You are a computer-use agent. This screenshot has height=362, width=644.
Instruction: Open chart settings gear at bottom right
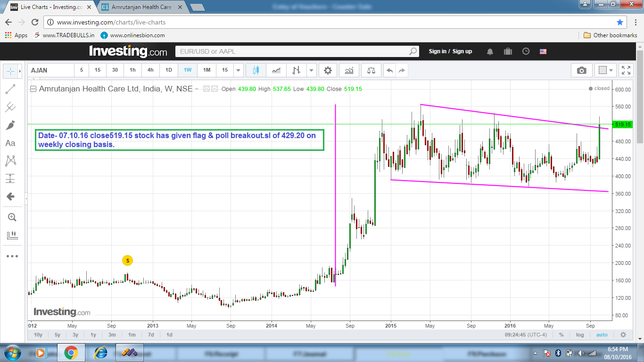click(623, 335)
